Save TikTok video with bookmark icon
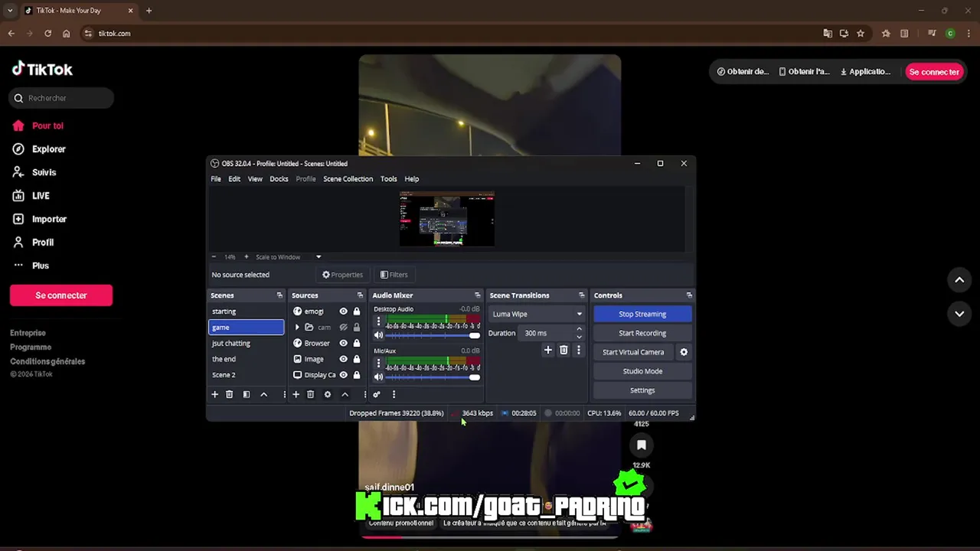Image resolution: width=980 pixels, height=551 pixels. coord(642,445)
